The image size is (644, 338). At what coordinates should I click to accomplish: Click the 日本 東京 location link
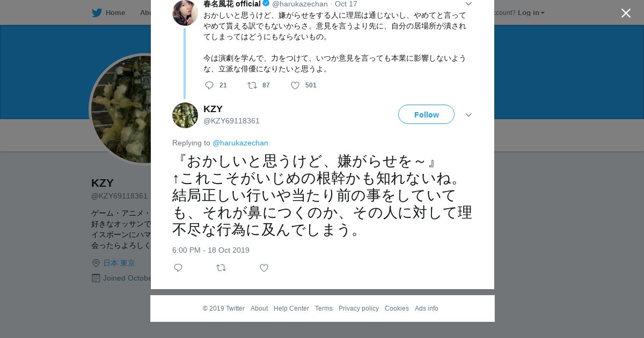pyautogui.click(x=119, y=263)
